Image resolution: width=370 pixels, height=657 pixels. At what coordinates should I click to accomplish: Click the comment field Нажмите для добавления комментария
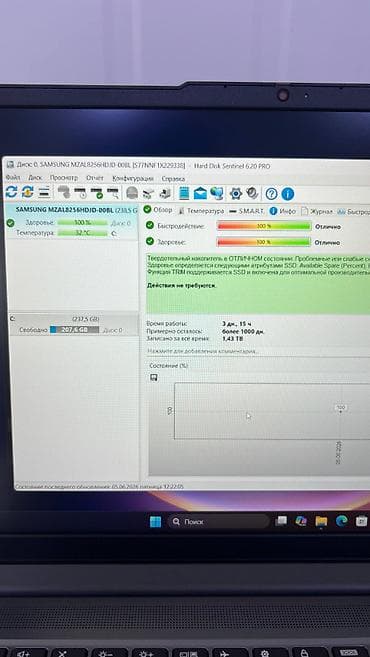coord(202,351)
